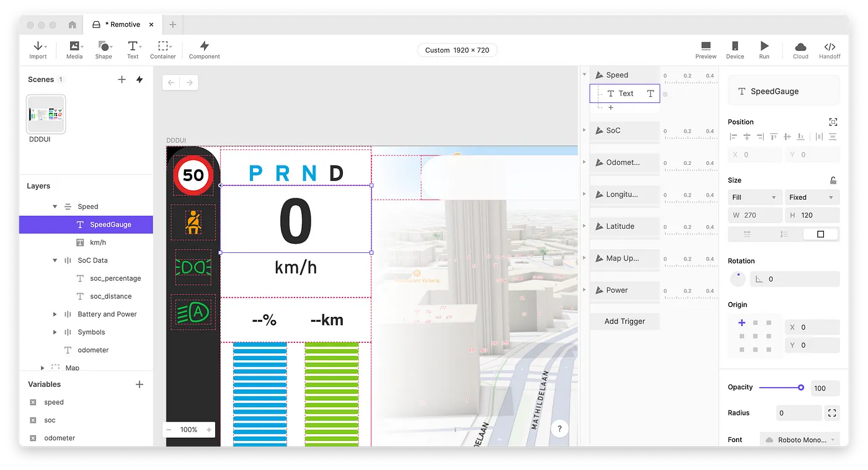Expand the Symbols layer group
The height and width of the screenshot is (470, 868).
pos(55,332)
